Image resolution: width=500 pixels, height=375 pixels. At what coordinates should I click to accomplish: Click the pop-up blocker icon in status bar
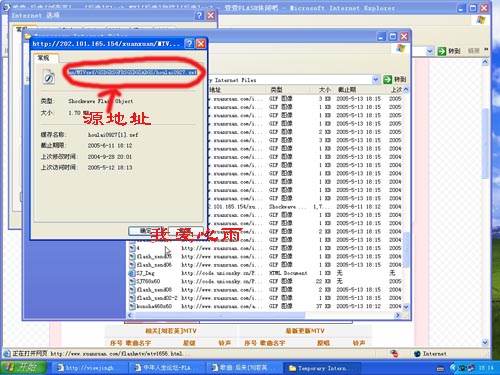tap(394, 353)
